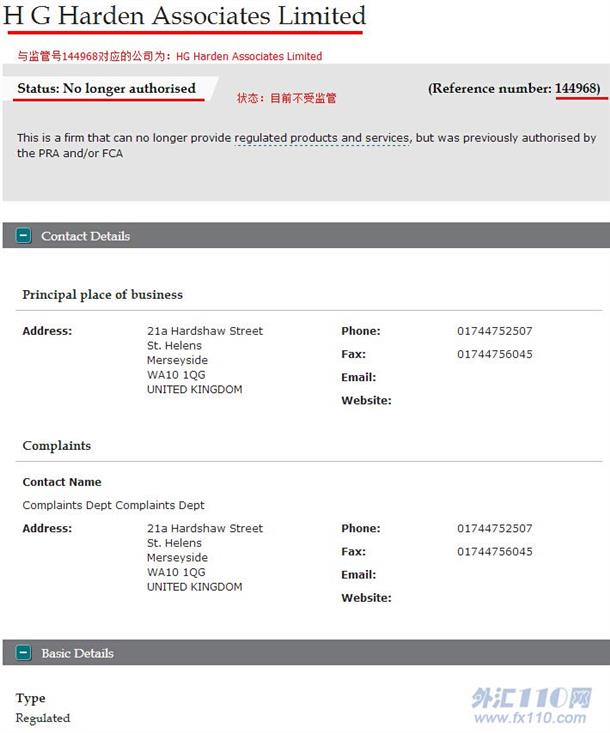Click the principal St. Helens address line
Image resolution: width=610 pixels, height=733 pixels.
pyautogui.click(x=174, y=345)
